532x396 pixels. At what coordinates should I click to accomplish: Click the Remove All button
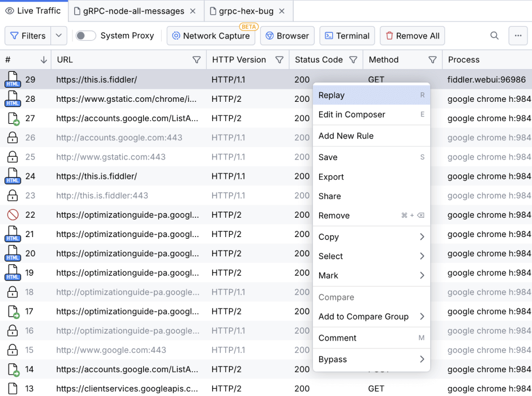(x=412, y=35)
